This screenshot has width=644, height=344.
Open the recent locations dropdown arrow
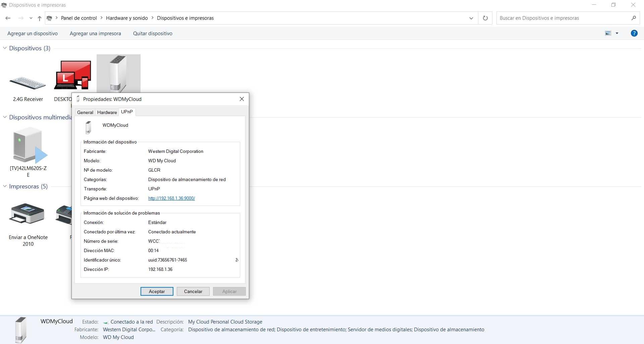[31, 18]
